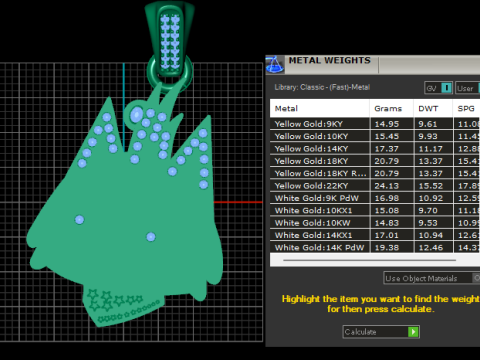Select the Yellow Gold:9KY row
Viewport: 480px width, 360px height.
[x=375, y=124]
